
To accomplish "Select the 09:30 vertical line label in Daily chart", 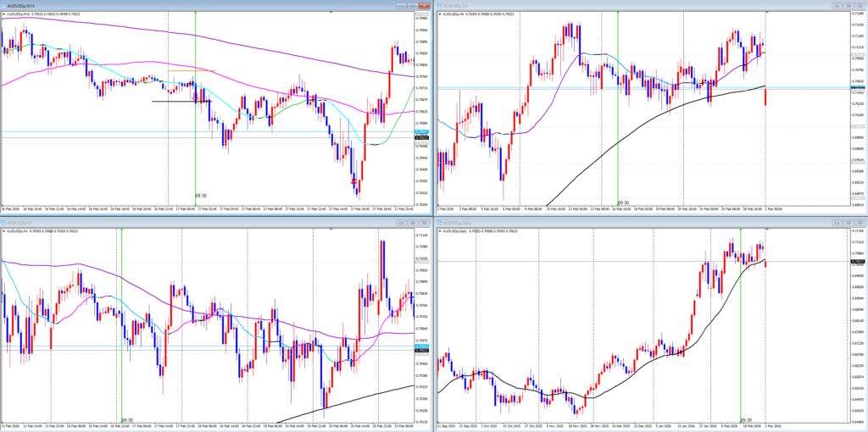I will (x=746, y=419).
